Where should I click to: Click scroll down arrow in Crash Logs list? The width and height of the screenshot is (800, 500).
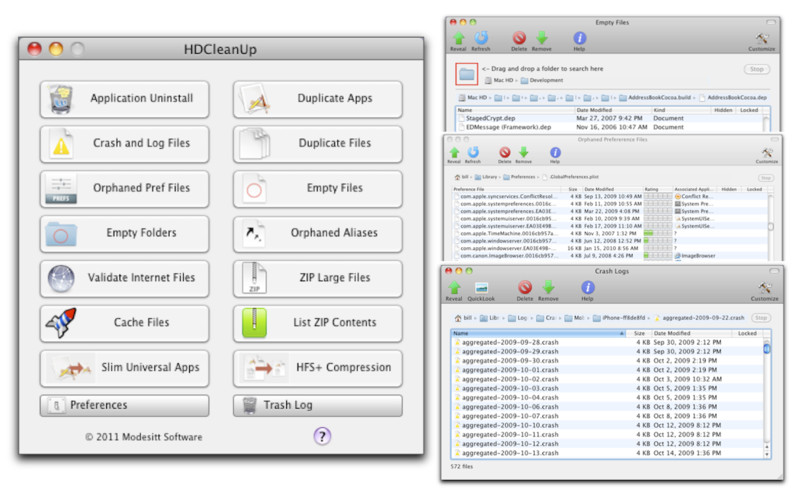[766, 454]
